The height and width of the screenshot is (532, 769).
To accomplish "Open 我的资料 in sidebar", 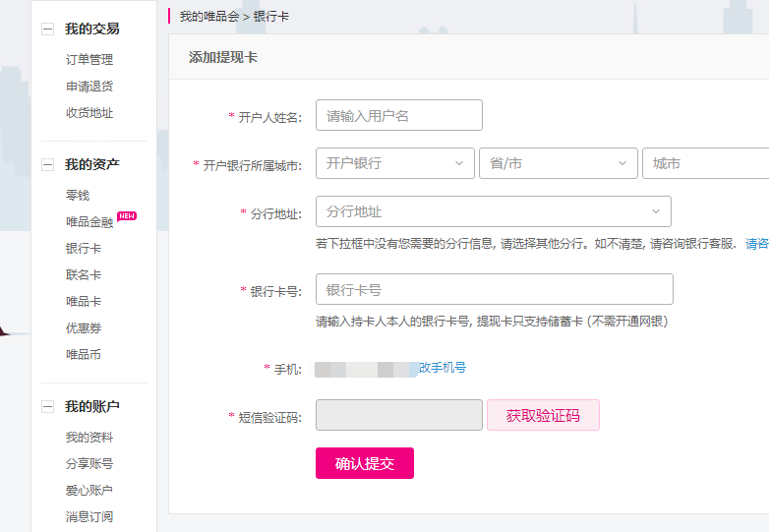I will coord(89,437).
